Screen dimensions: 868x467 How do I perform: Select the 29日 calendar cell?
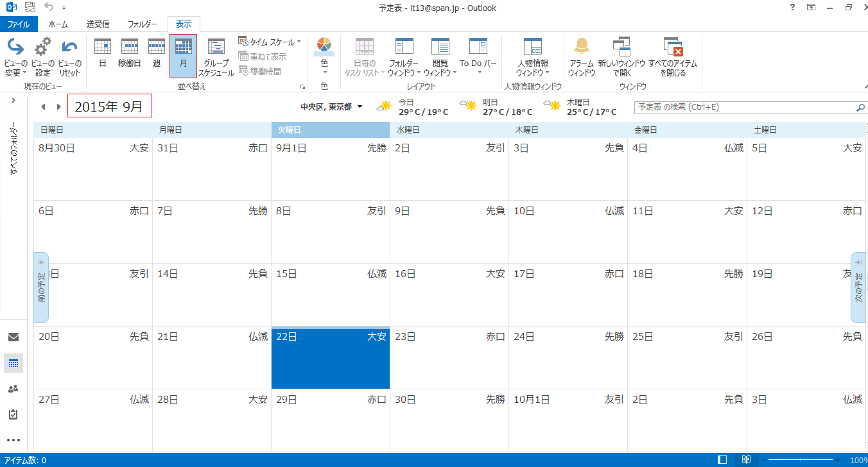pos(331,420)
